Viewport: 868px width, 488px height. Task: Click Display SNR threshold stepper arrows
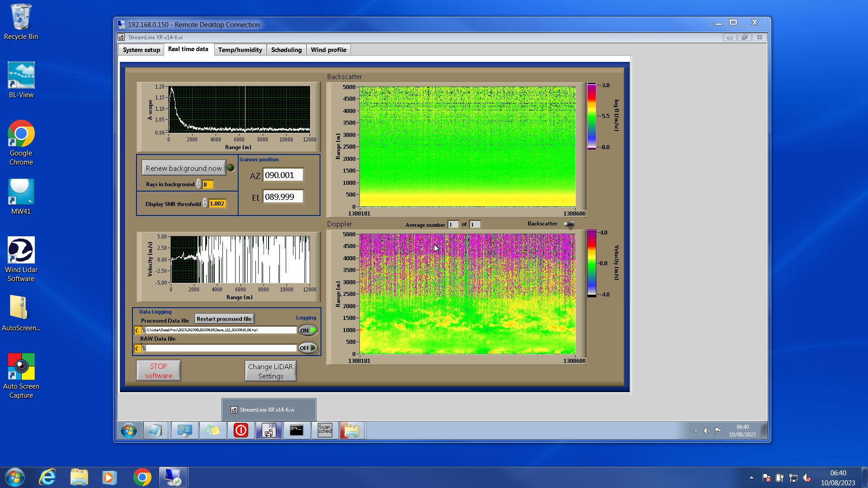pos(205,204)
